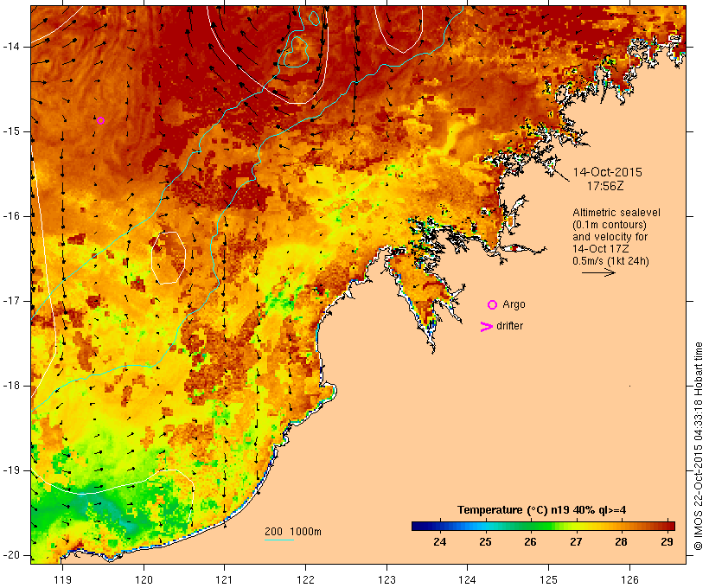Viewport: 709px width, 588px height.
Task: Click the '14-Oct 17Z' text
Action: [600, 249]
